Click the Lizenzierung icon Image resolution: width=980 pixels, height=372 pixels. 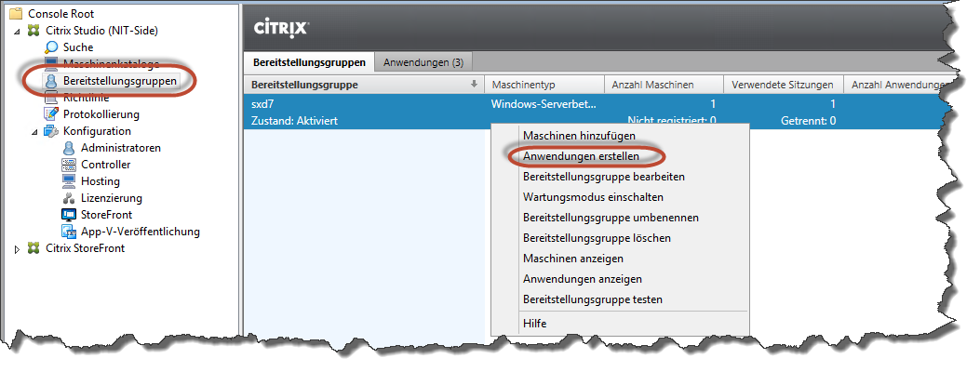69,198
